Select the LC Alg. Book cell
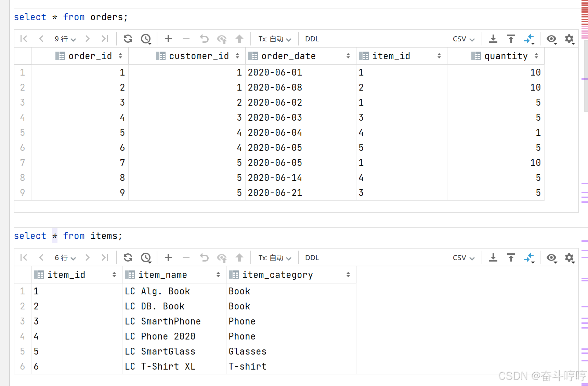The width and height of the screenshot is (588, 386). click(174, 291)
